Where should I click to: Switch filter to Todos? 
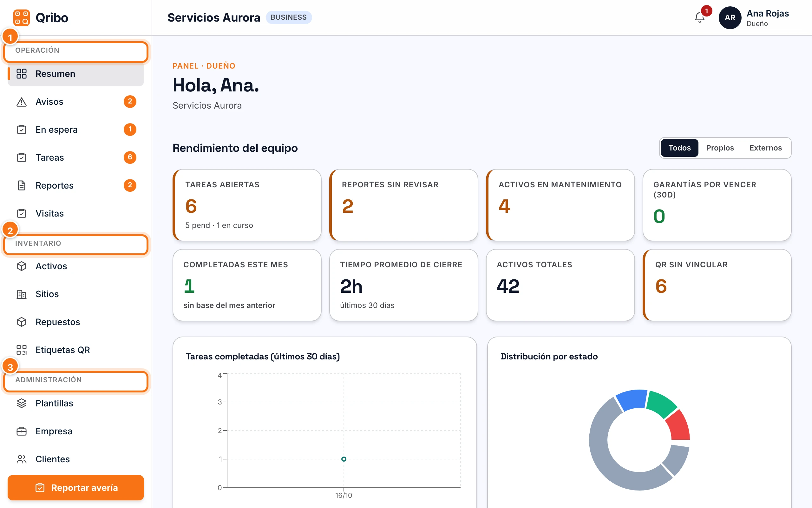679,148
